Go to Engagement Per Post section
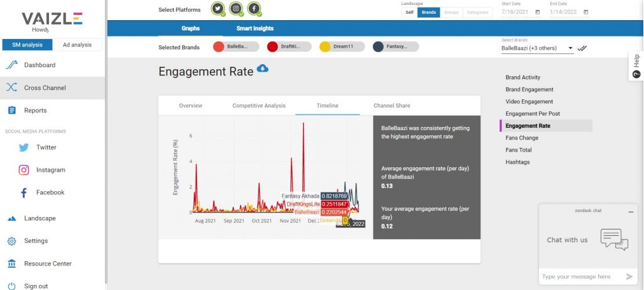The height and width of the screenshot is (290, 644). click(533, 113)
